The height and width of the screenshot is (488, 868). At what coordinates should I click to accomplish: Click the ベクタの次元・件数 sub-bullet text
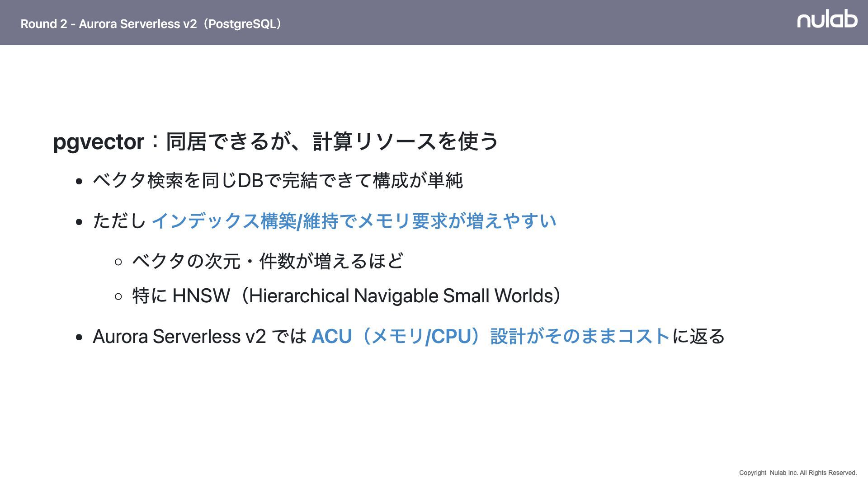click(268, 261)
